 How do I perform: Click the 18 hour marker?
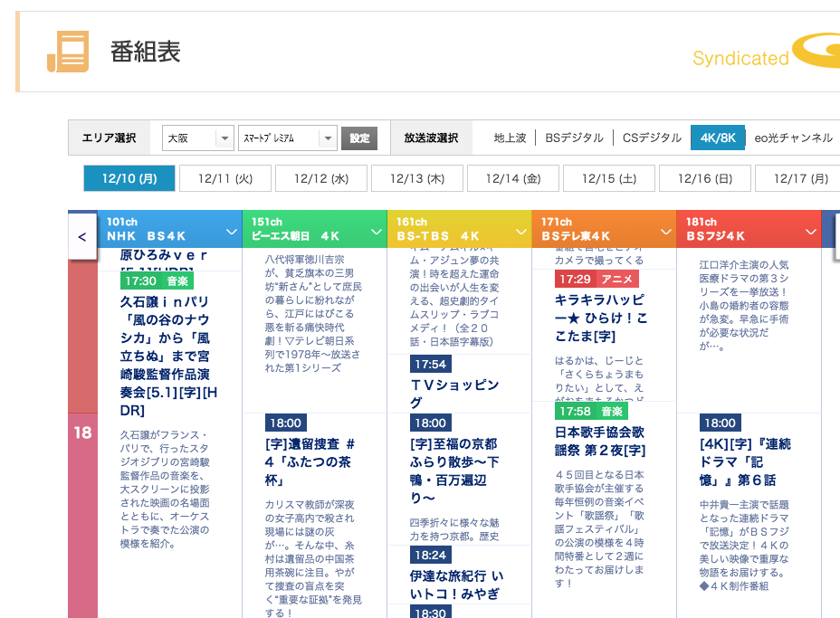pos(82,433)
